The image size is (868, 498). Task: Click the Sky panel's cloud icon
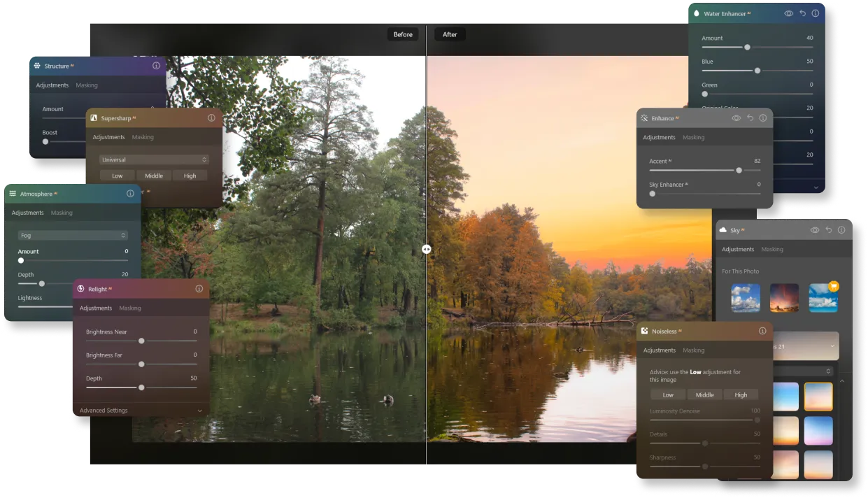[723, 229]
